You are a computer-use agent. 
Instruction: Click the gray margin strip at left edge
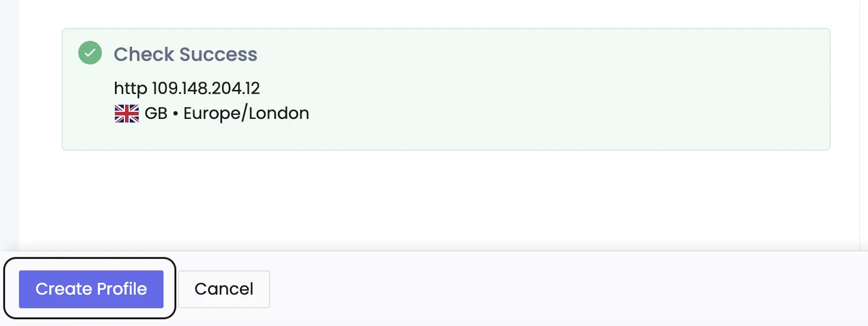(9, 118)
